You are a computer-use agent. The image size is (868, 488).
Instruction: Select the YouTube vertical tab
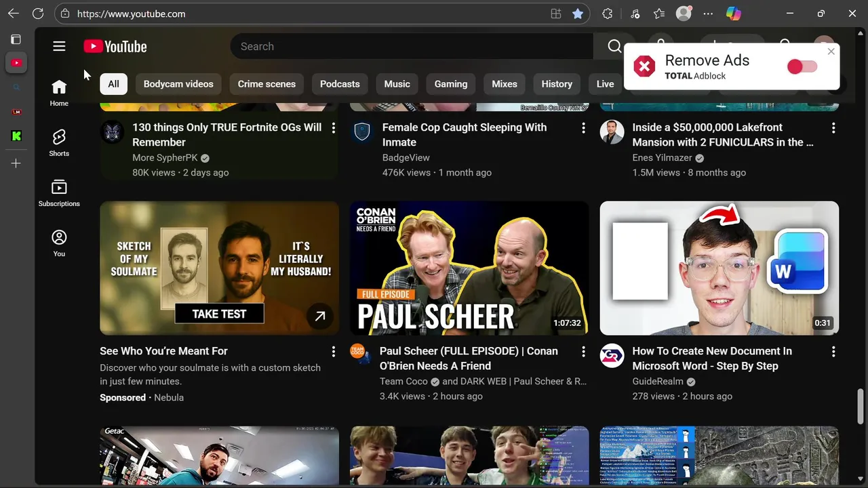pos(16,63)
